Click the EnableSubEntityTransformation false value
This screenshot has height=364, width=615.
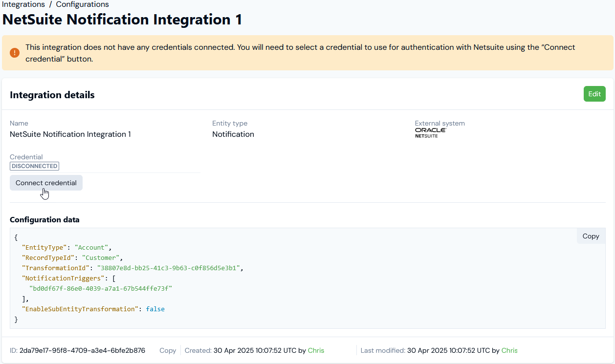click(x=155, y=309)
